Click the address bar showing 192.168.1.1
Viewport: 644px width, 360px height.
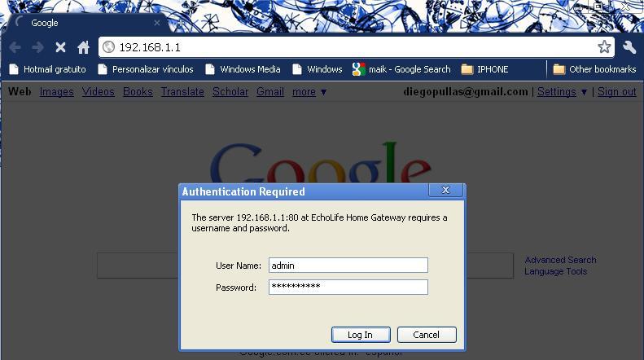[356, 47]
